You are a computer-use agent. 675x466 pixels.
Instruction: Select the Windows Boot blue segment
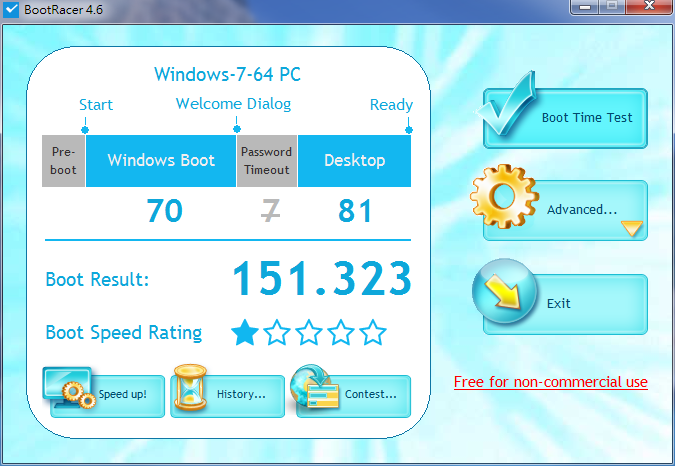pos(161,161)
